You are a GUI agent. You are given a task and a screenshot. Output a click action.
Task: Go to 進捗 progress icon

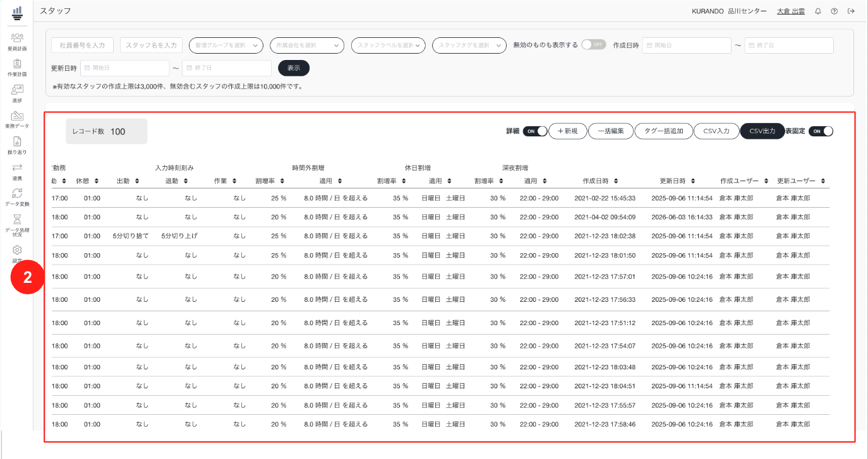click(17, 93)
